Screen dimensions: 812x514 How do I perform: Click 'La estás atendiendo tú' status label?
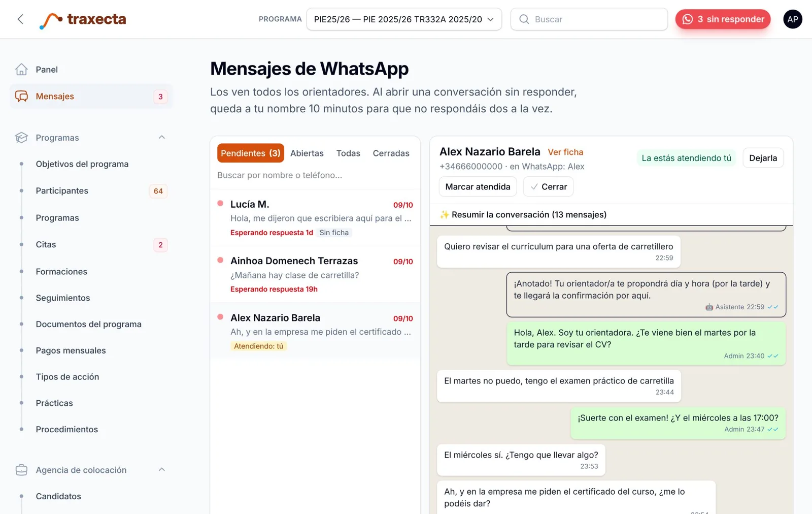pos(686,158)
